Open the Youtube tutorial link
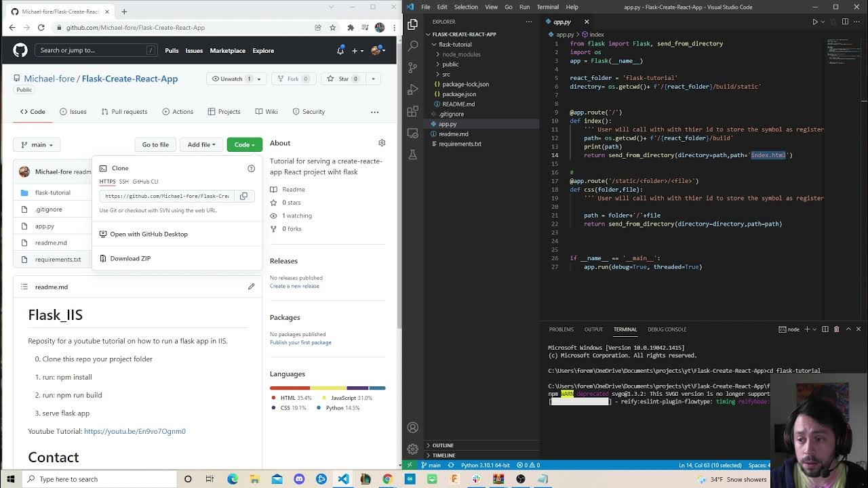868x488 pixels. (135, 431)
